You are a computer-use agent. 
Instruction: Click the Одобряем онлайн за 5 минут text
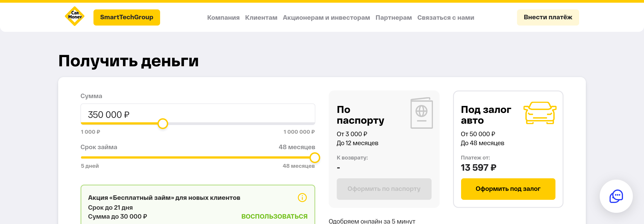372,221
